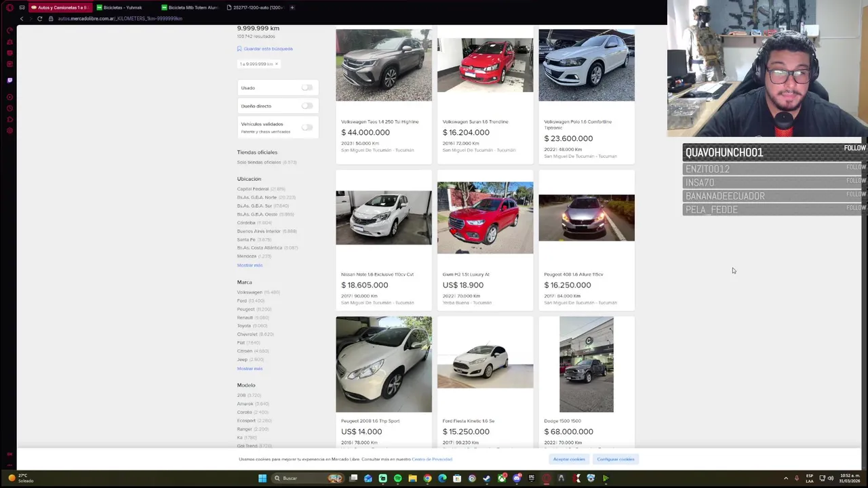Toggle the Dueño directo filter switch
This screenshot has width=868, height=488.
(x=307, y=106)
